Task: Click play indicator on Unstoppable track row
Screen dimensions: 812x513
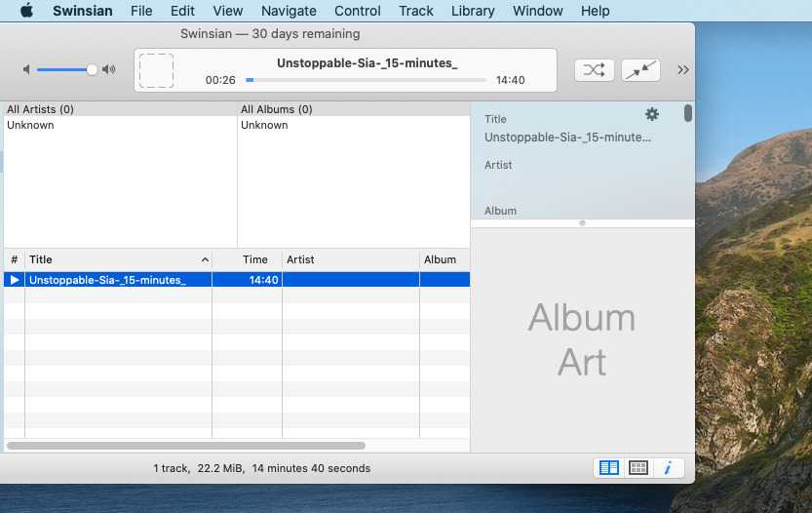Action: pos(14,280)
